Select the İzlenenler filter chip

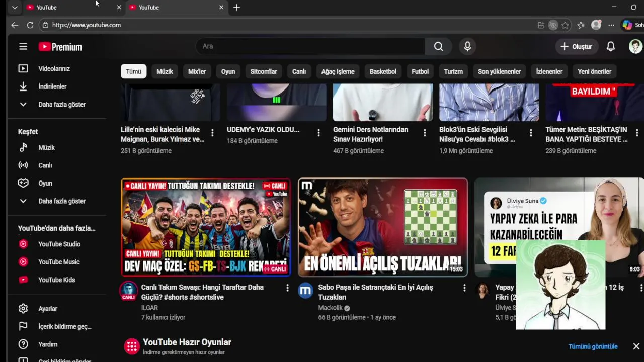549,71
